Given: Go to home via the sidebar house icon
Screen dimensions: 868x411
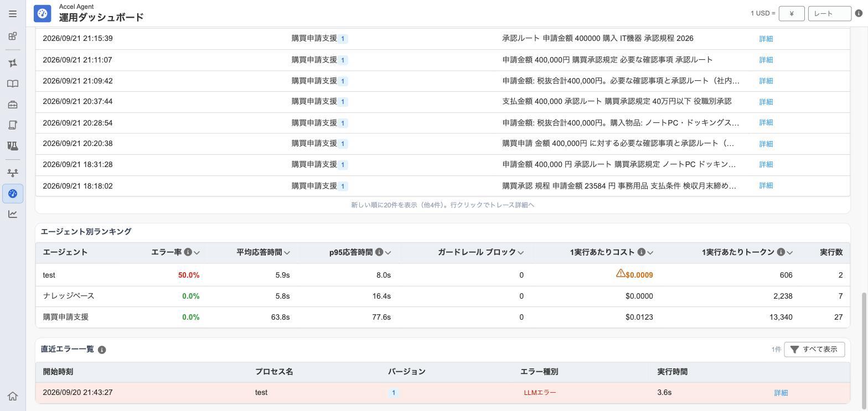Looking at the screenshot, I should [x=13, y=396].
